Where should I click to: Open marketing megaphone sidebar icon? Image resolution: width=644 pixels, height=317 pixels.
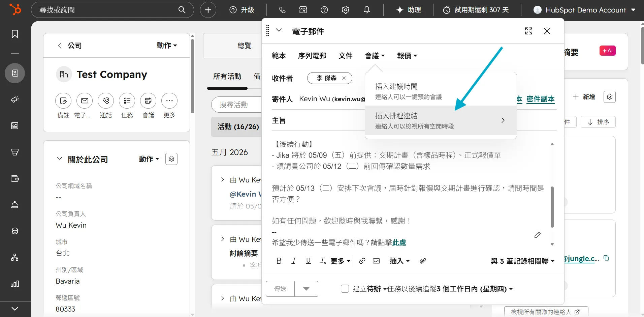click(15, 99)
